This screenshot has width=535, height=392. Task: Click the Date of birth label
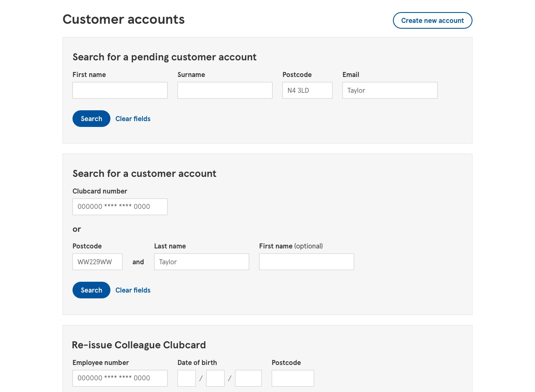click(197, 362)
